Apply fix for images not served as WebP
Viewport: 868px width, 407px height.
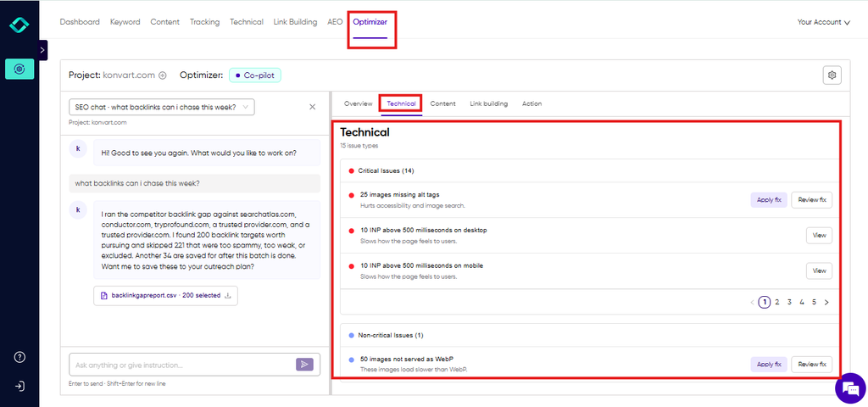point(769,365)
